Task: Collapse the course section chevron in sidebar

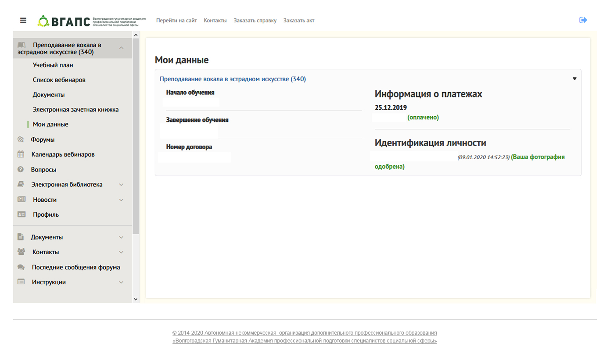Action: tap(122, 48)
